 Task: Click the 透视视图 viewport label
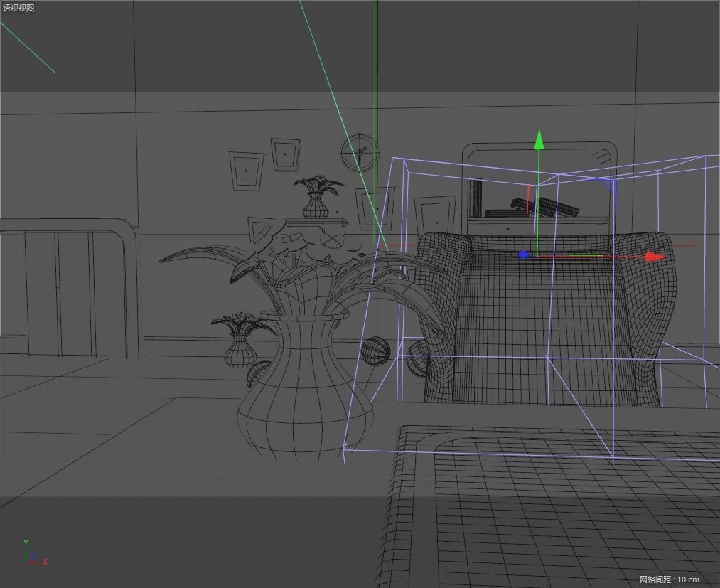pos(18,8)
